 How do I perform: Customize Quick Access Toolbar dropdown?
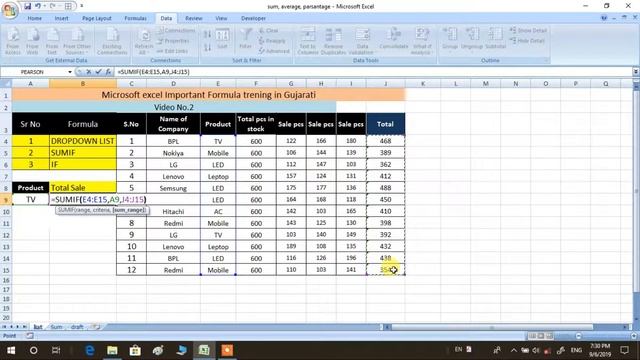coord(82,6)
